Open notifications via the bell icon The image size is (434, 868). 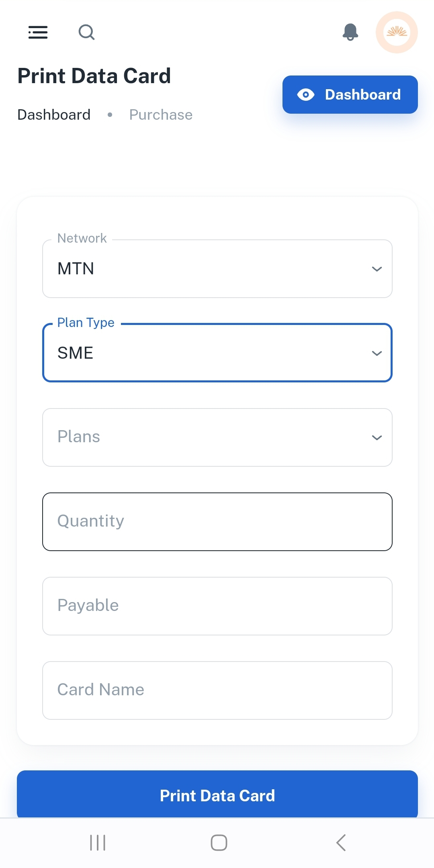[x=350, y=32]
